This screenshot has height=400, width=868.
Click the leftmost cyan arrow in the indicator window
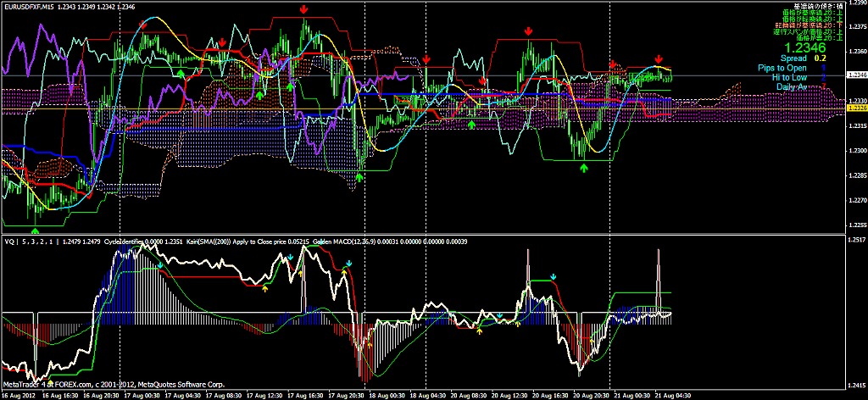160,264
